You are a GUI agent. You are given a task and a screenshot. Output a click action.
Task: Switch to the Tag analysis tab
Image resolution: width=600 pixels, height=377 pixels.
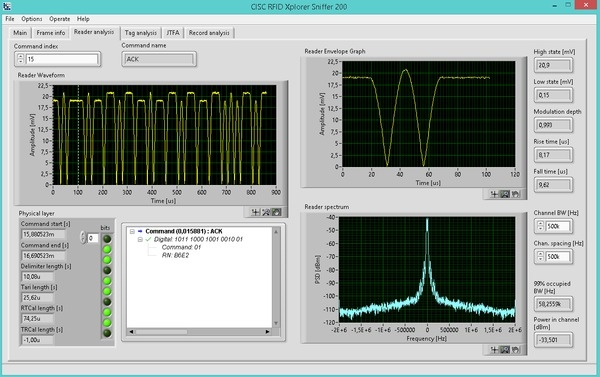[x=140, y=33]
